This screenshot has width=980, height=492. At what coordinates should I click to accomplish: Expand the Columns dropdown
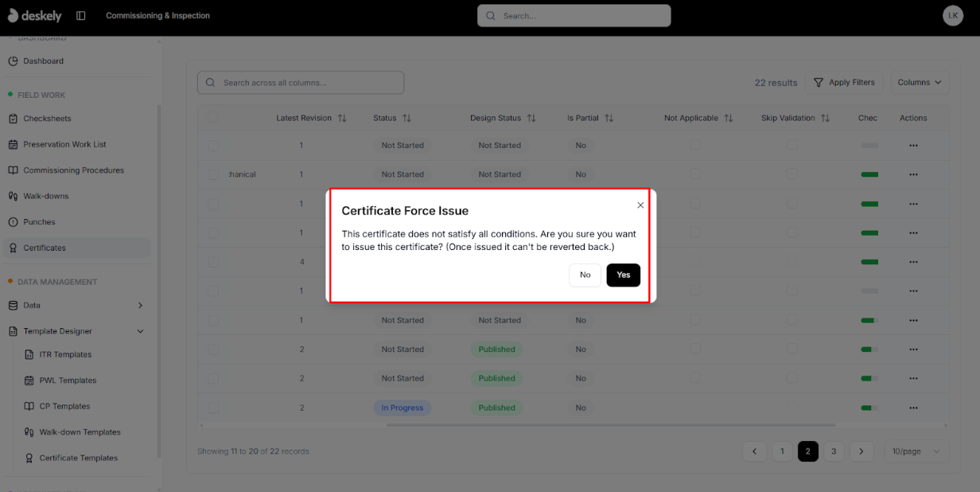[920, 82]
